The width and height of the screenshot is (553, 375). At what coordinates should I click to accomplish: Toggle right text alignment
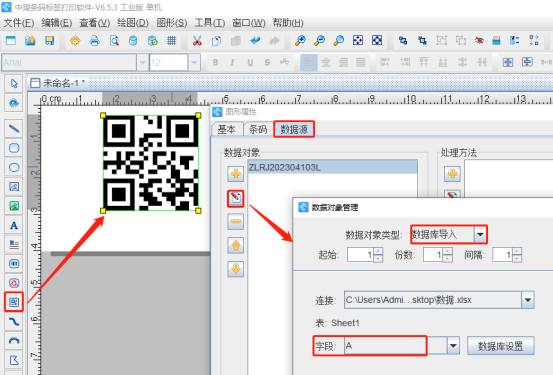click(344, 62)
